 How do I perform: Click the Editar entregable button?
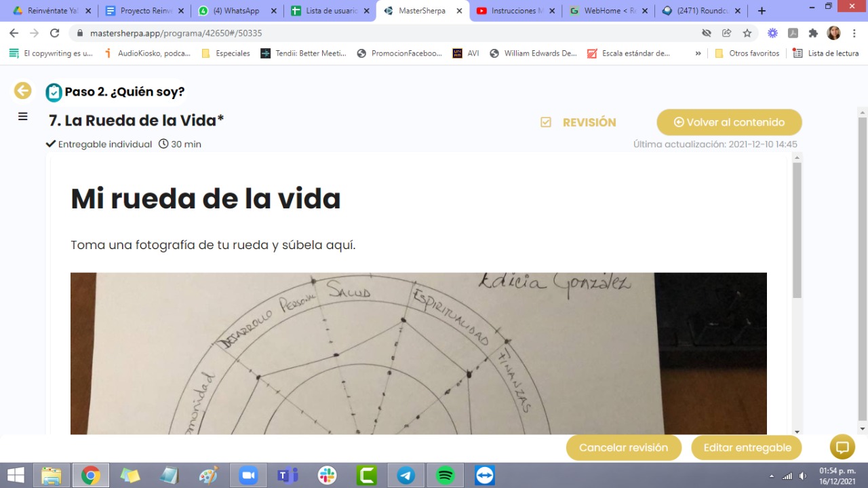pyautogui.click(x=747, y=447)
